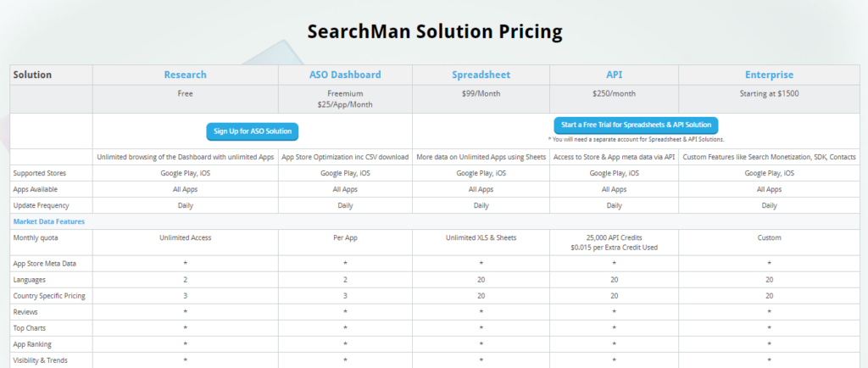This screenshot has height=368, width=868.
Task: Open the Spreadsheet solution link
Action: (x=481, y=75)
